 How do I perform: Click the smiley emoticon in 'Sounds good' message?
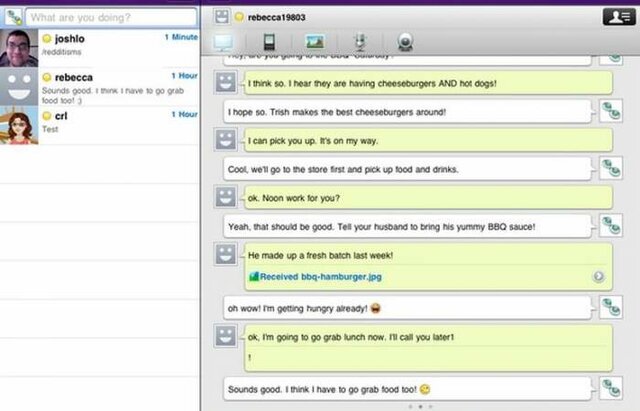click(x=425, y=389)
